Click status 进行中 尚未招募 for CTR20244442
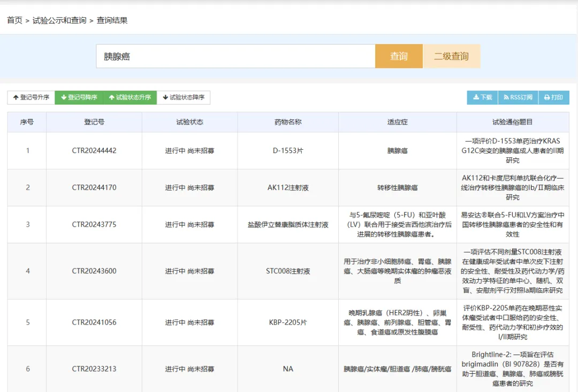Screen dimensions: 578x392 pyautogui.click(x=189, y=151)
